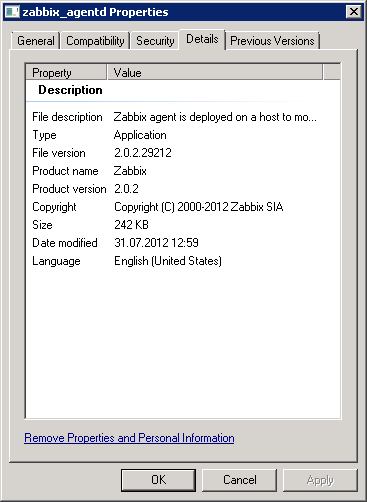Click Remove Properties and Personal Information link

[x=129, y=438]
